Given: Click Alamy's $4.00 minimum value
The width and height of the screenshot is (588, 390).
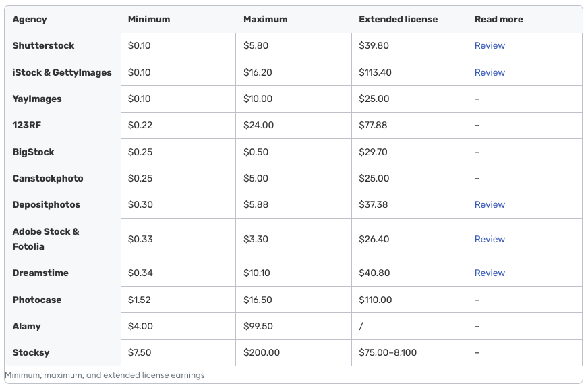Looking at the screenshot, I should pos(140,326).
